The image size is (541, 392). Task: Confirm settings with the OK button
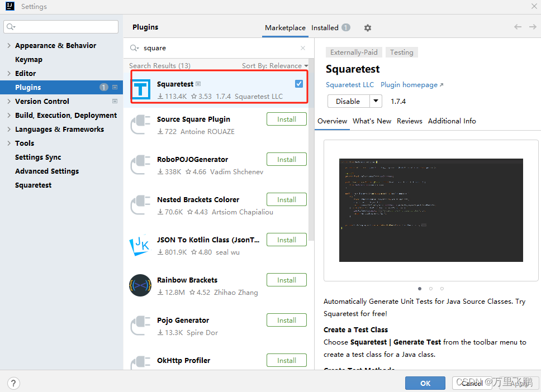tap(425, 383)
